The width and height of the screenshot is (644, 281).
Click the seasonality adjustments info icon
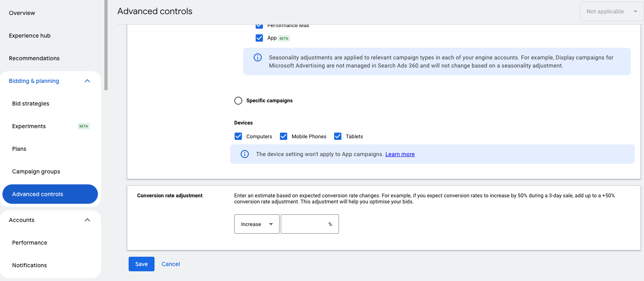click(x=258, y=57)
